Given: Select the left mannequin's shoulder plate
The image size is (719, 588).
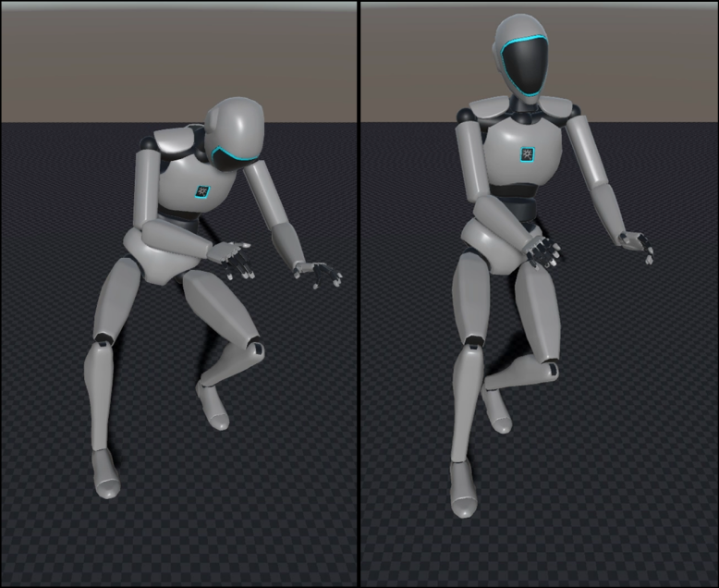Looking at the screenshot, I should 174,141.
